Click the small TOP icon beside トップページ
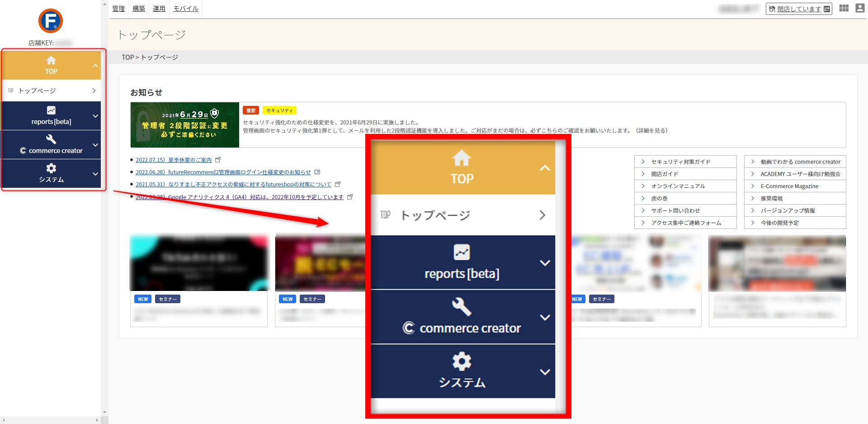This screenshot has height=424, width=868. coord(11,91)
